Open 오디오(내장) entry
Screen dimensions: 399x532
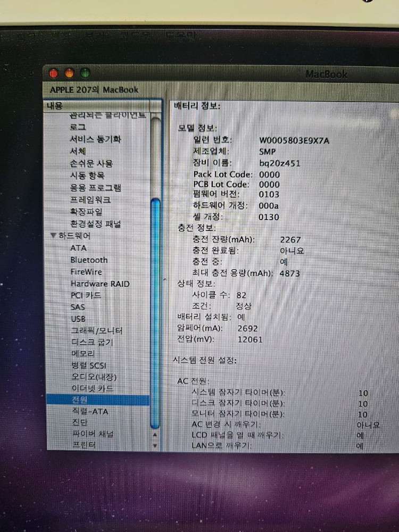[x=94, y=377]
